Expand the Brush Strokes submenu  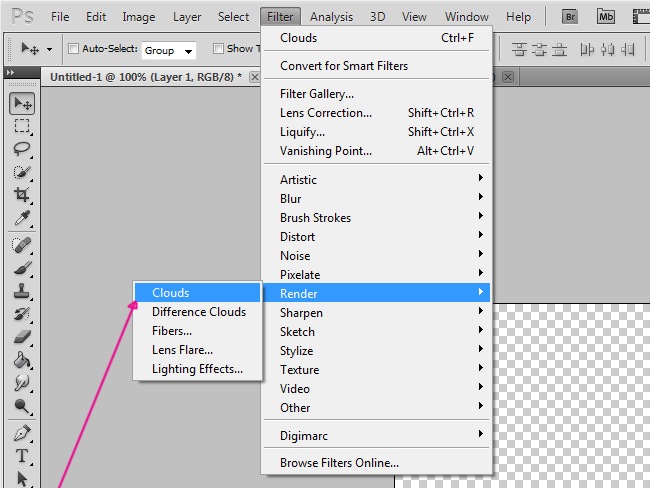pos(376,218)
